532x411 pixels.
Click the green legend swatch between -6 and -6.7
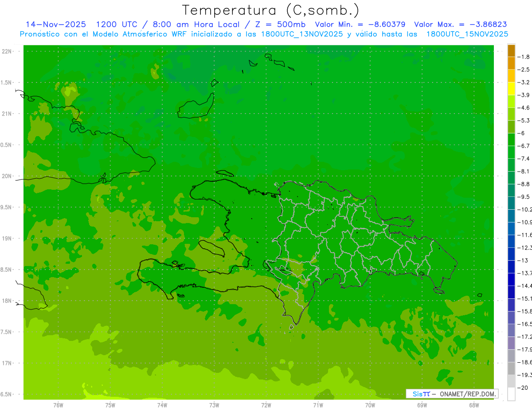[x=511, y=140]
